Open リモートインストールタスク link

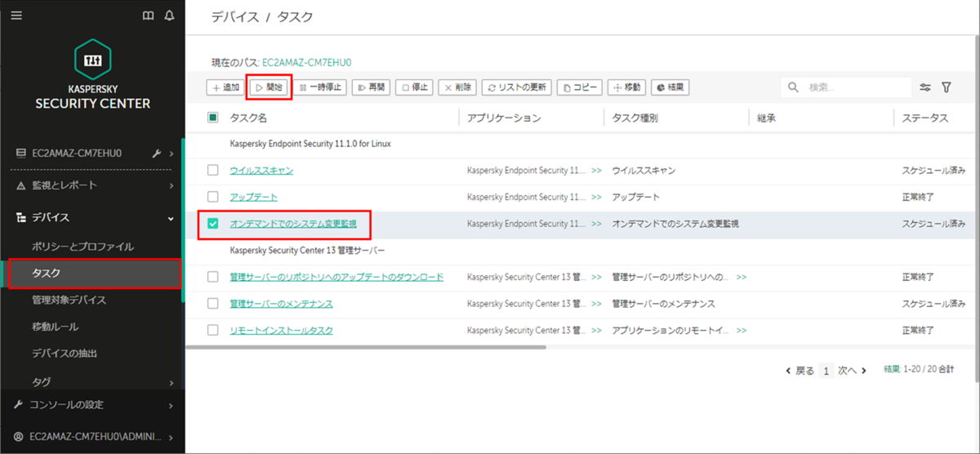coord(281,330)
